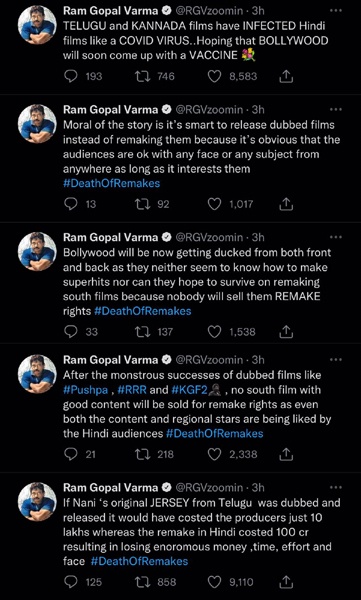Open @RGVzoomin handle on the last tweet
The image size is (361, 600).
209,488
